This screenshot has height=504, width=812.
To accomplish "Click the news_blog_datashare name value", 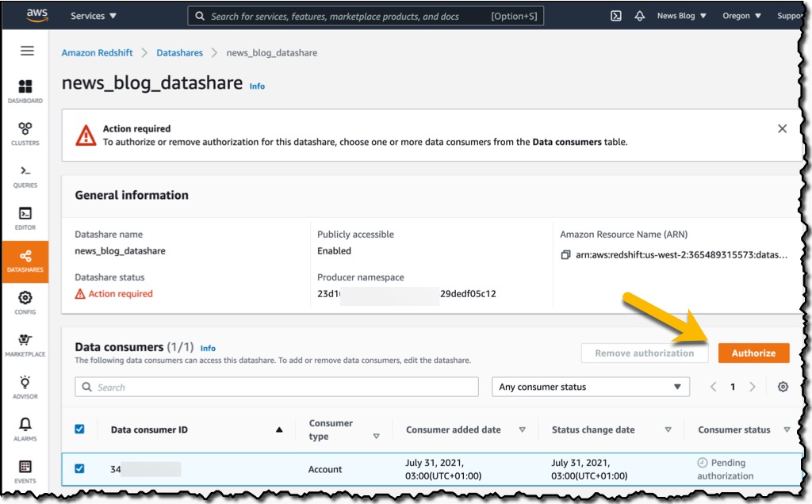I will pos(121,251).
